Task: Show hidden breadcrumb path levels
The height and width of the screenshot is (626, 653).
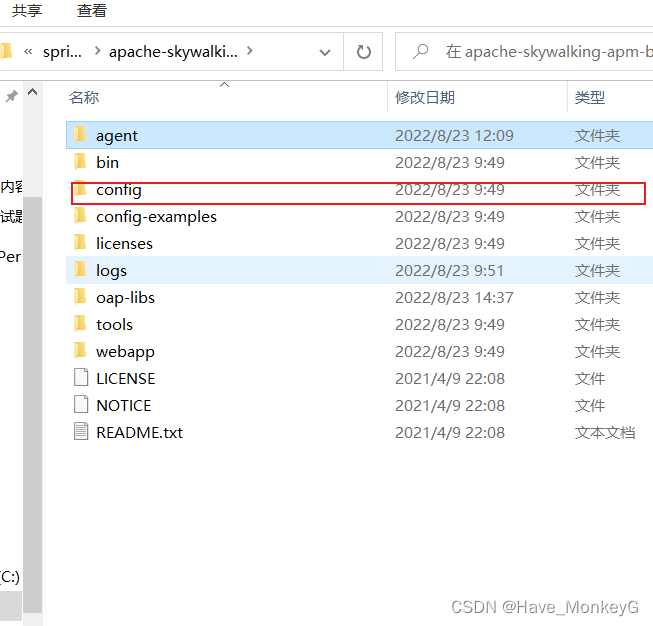Action: (28, 51)
